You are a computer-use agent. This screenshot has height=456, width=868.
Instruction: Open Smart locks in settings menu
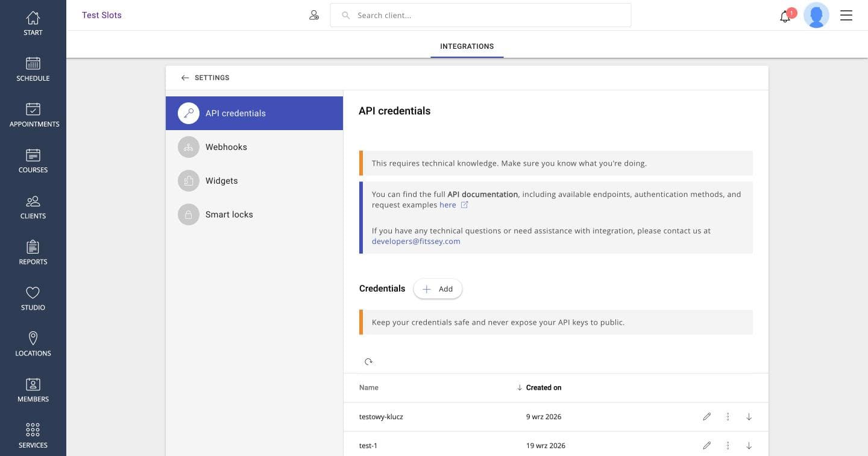tap(254, 214)
